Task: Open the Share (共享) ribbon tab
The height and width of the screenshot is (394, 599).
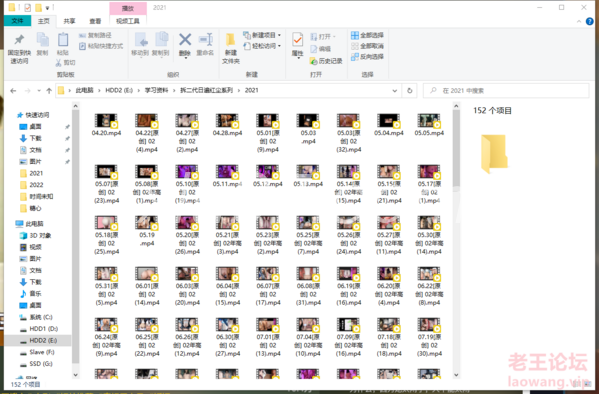Action: tap(69, 21)
